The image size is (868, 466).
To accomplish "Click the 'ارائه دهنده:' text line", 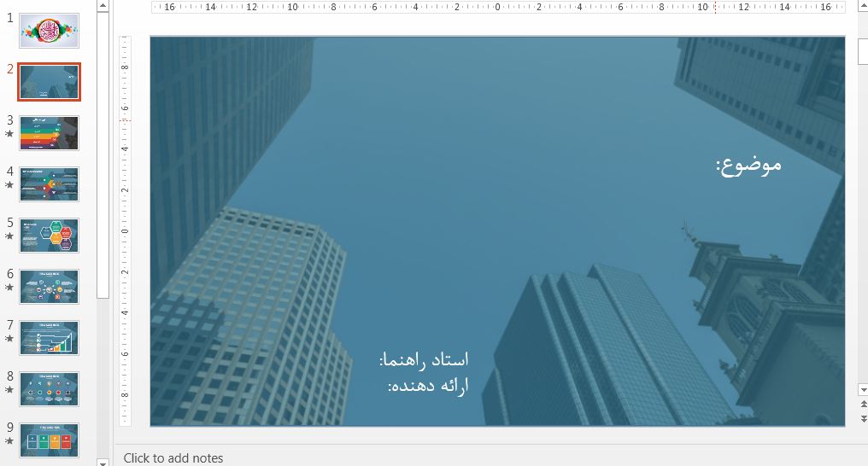I will pyautogui.click(x=428, y=385).
